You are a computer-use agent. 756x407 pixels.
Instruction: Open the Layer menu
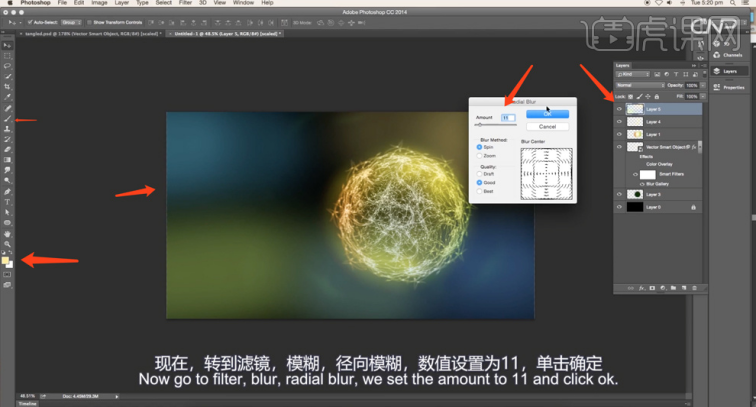pos(122,3)
